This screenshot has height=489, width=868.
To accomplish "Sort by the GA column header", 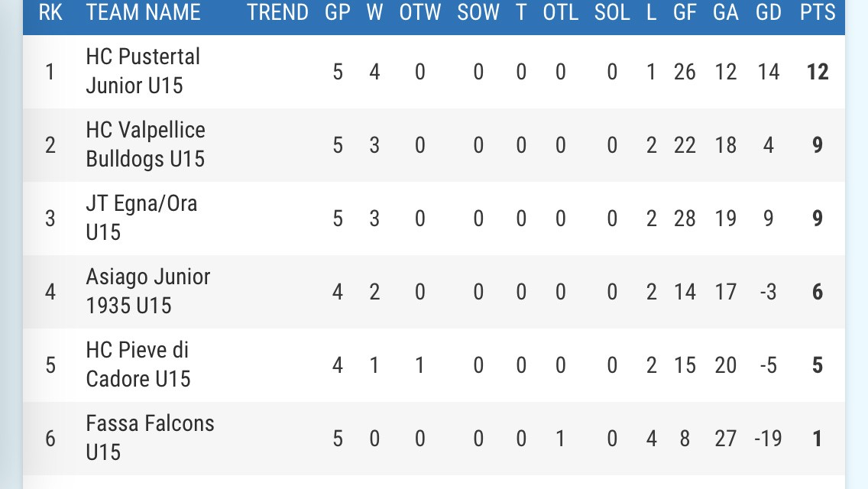I will [725, 12].
